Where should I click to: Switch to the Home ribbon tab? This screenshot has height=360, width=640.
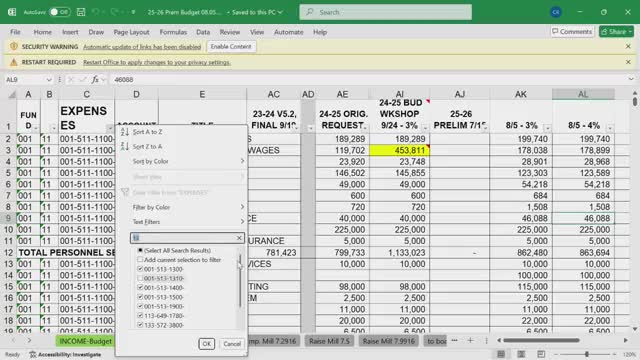tap(42, 32)
